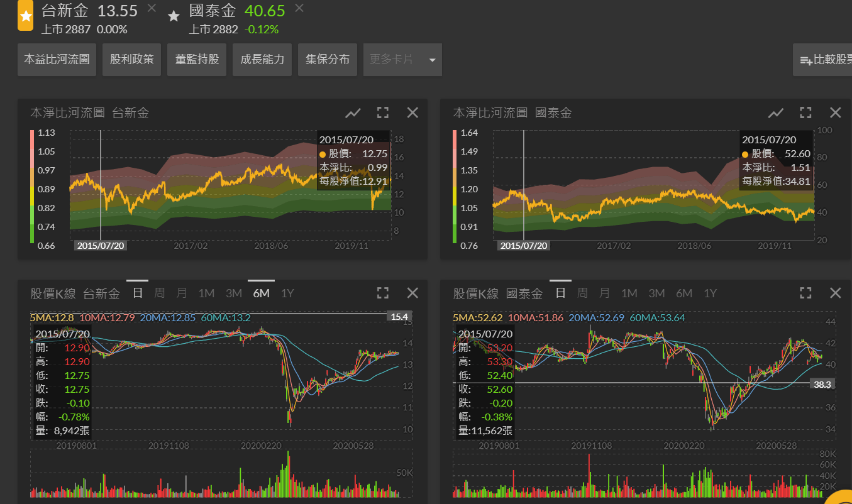Open 集保分布 card
The width and height of the screenshot is (852, 504).
328,60
